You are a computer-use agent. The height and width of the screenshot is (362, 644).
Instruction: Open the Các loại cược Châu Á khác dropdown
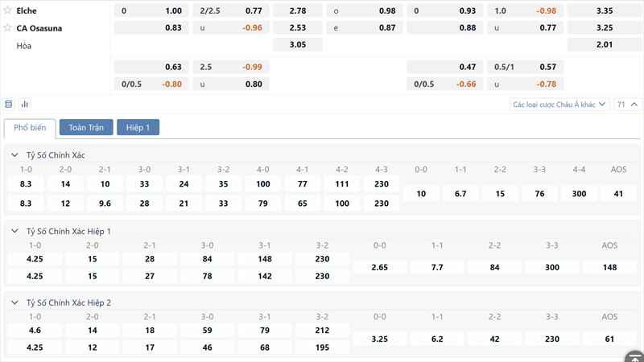tap(559, 105)
